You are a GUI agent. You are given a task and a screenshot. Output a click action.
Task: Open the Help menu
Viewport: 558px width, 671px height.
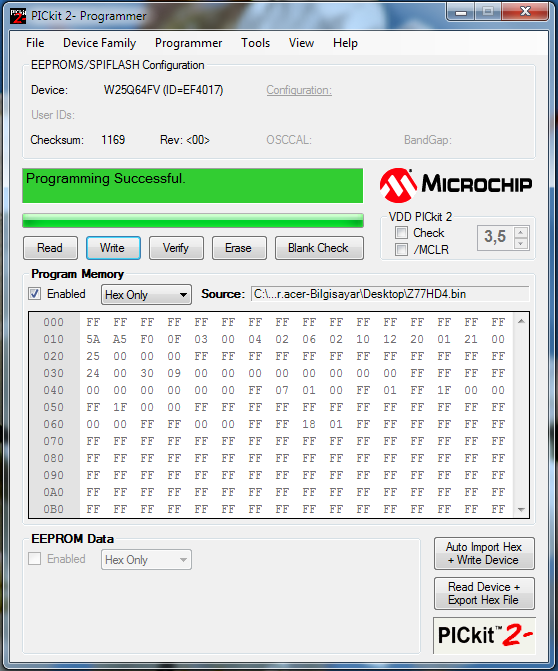[x=345, y=43]
